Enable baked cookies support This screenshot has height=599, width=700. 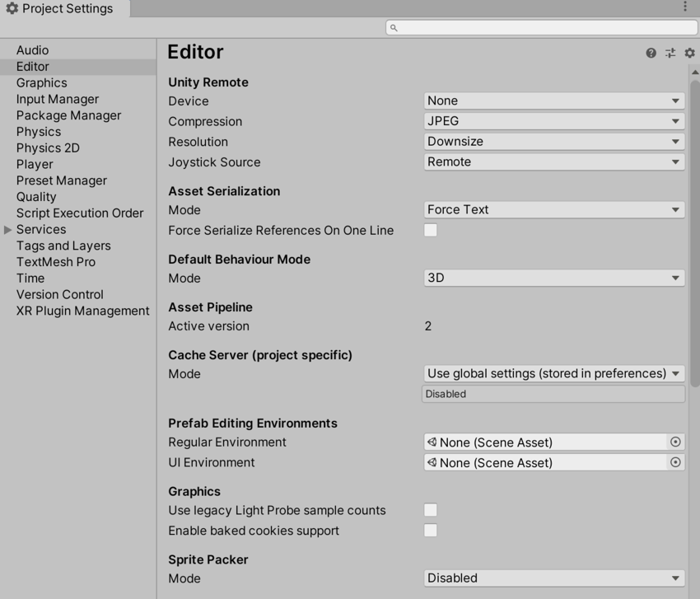click(430, 531)
